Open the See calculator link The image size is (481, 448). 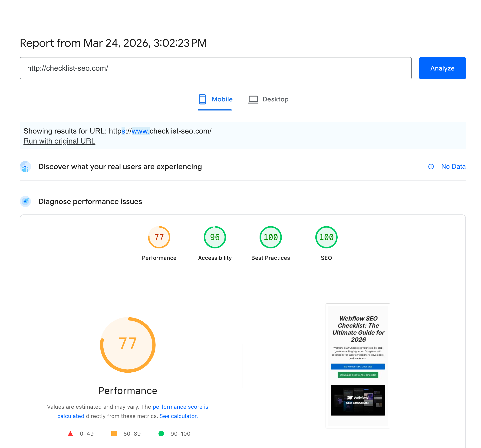pyautogui.click(x=178, y=416)
